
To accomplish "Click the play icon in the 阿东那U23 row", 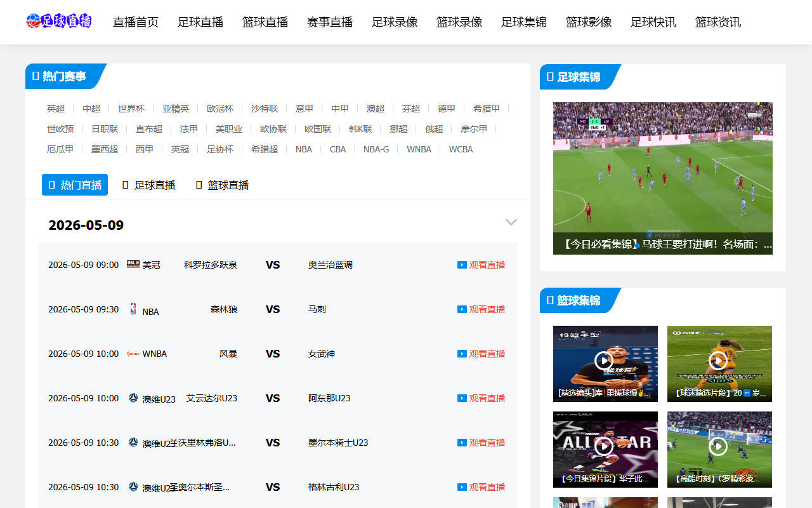I will tap(462, 398).
